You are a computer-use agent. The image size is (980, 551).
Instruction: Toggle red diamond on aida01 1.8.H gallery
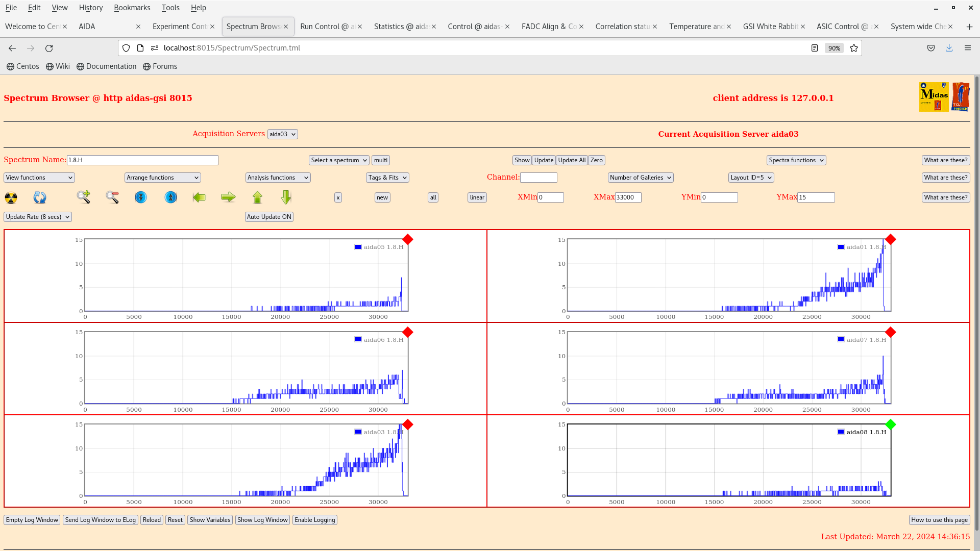pos(890,239)
